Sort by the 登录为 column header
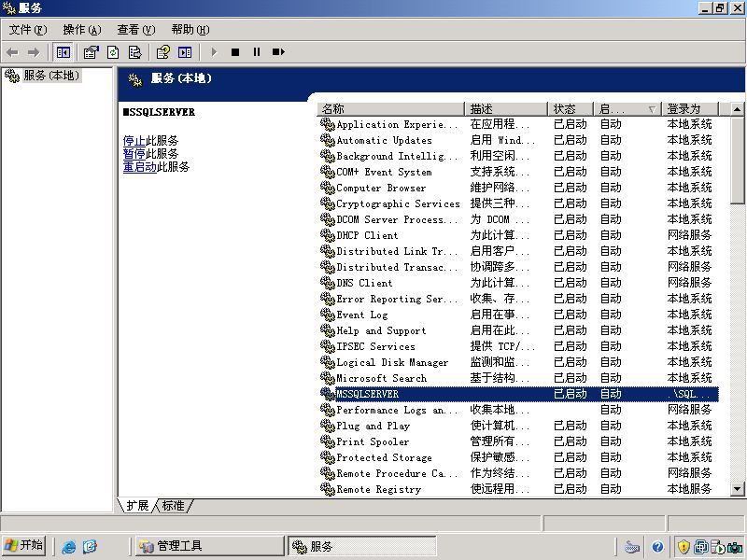This screenshot has height=560, width=747. 690,109
